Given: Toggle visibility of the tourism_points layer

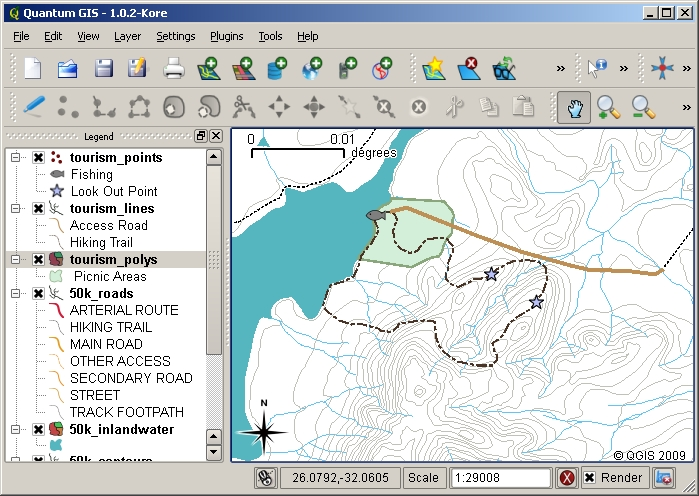Looking at the screenshot, I should (x=38, y=158).
